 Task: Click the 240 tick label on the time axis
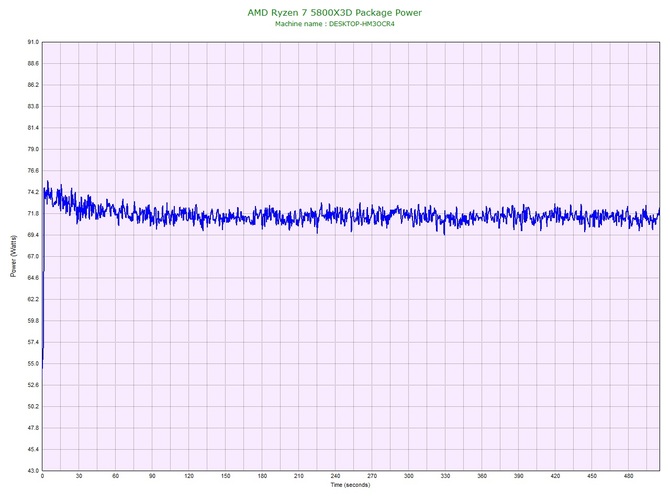(335, 476)
